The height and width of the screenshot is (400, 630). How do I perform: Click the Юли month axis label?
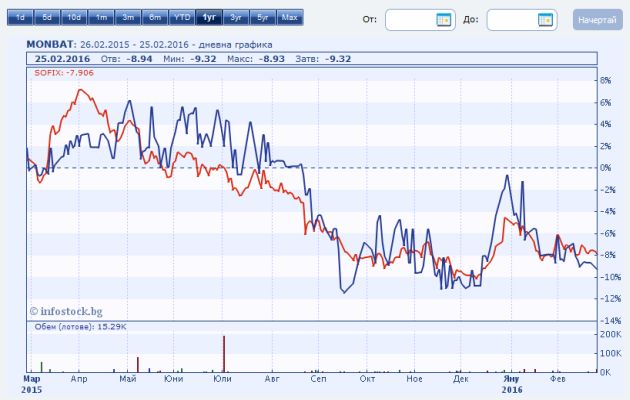click(222, 379)
